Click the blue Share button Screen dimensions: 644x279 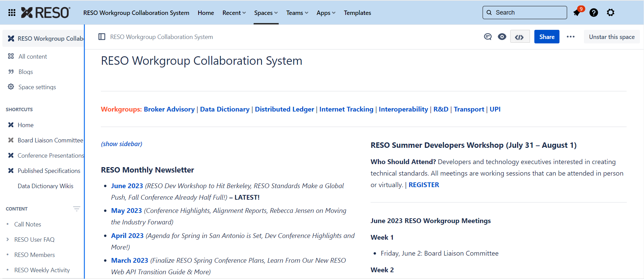pyautogui.click(x=547, y=37)
